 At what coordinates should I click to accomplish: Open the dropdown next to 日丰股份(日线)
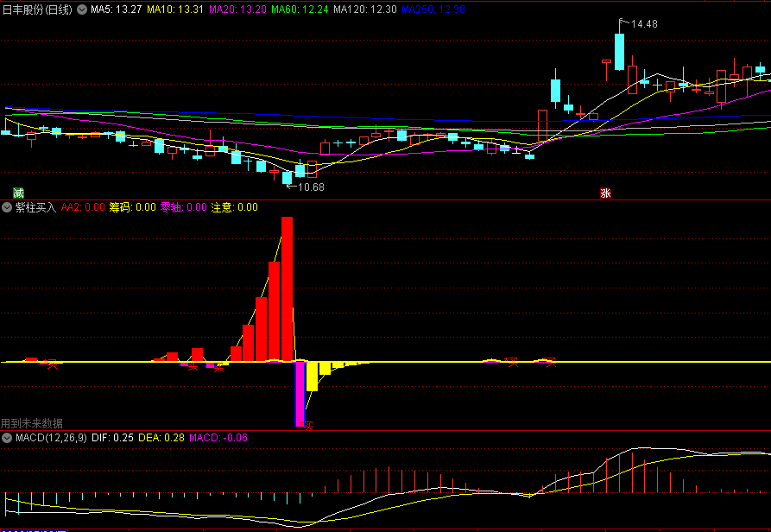click(x=82, y=9)
